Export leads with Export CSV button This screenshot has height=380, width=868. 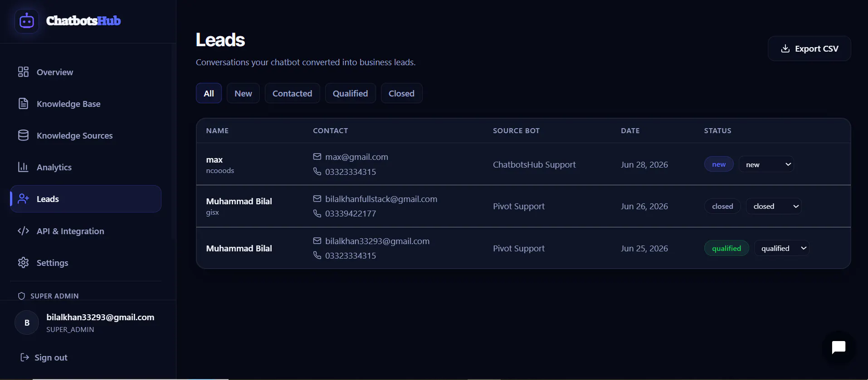click(x=809, y=48)
